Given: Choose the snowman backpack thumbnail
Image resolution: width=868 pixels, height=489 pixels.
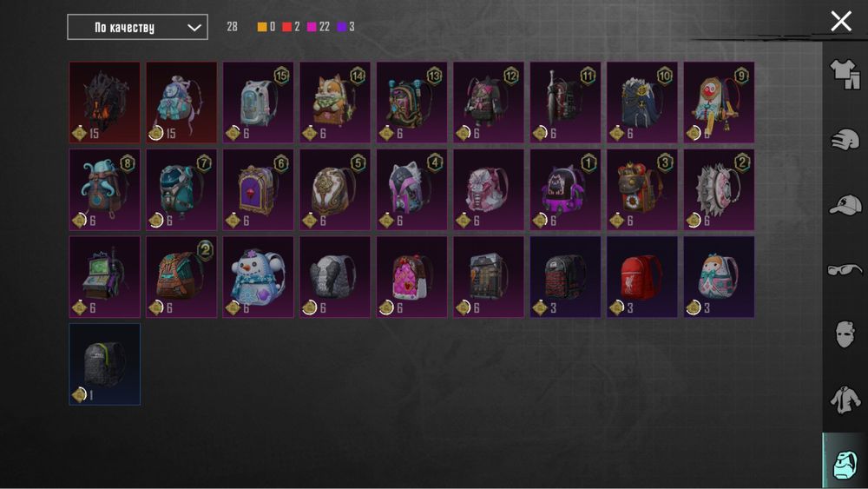Looking at the screenshot, I should click(258, 277).
